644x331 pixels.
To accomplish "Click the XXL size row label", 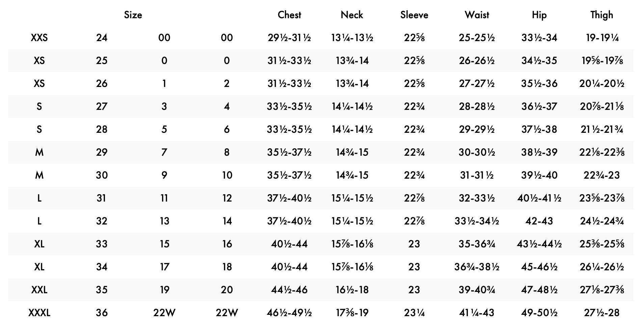I will tap(39, 290).
